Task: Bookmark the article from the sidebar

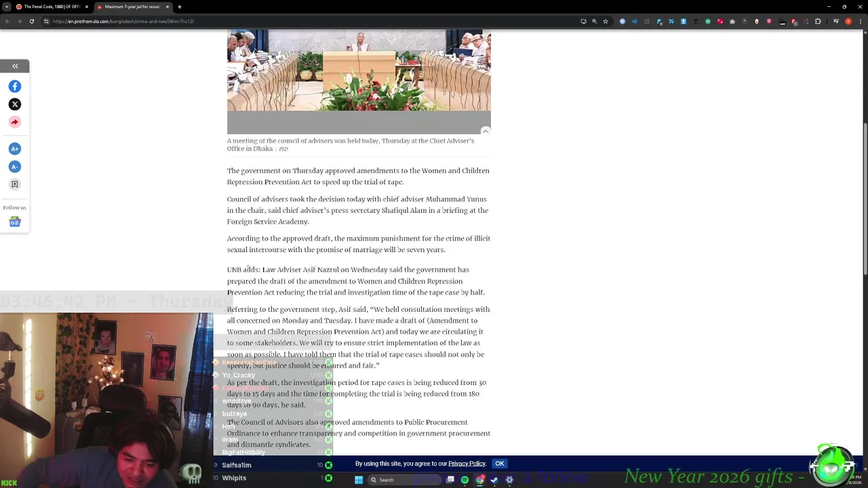Action: pos(15,184)
